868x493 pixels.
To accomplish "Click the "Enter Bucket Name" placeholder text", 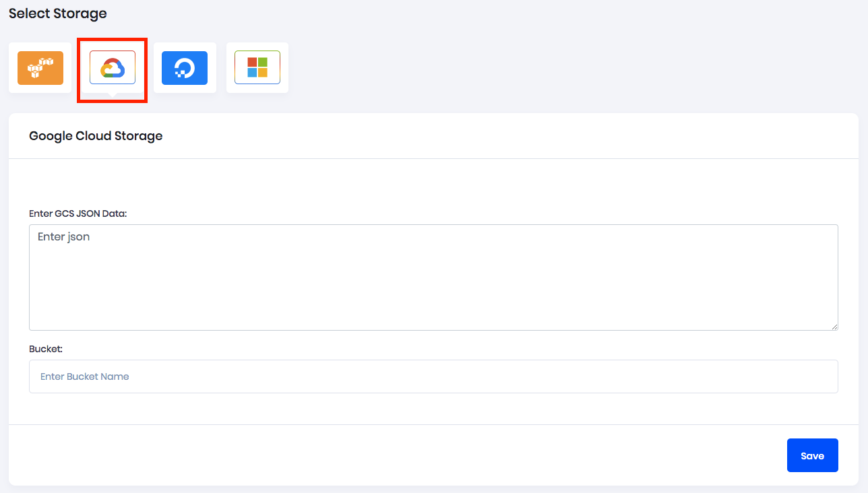I will tap(85, 376).
